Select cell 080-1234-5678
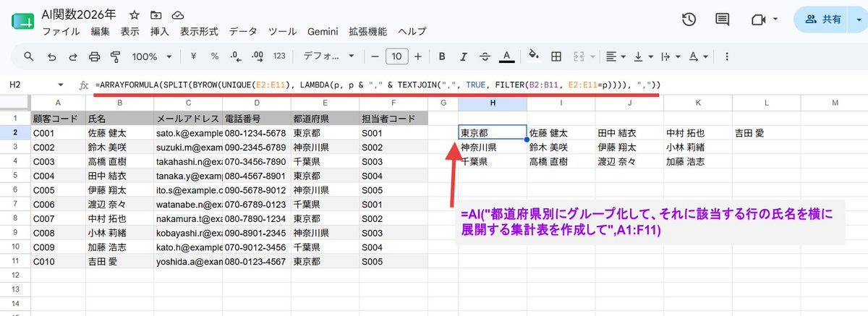 256,133
